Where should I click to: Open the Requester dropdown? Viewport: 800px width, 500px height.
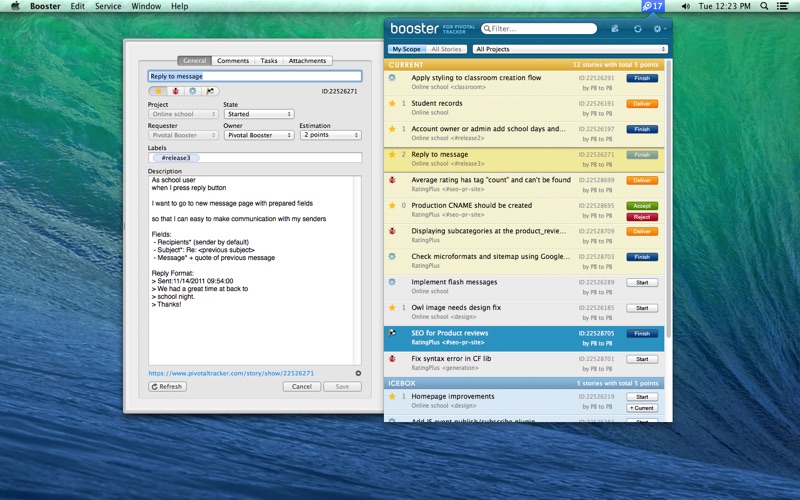coord(183,135)
